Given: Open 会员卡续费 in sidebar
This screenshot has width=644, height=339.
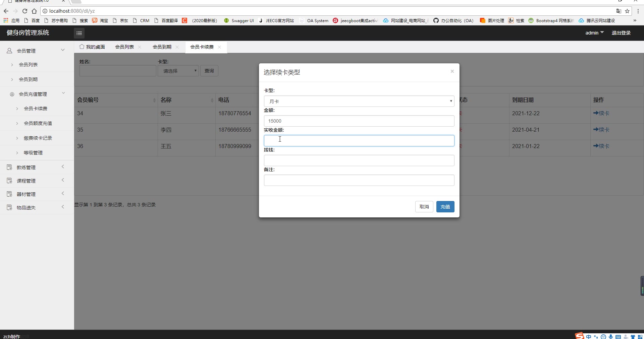Looking at the screenshot, I should click(36, 109).
